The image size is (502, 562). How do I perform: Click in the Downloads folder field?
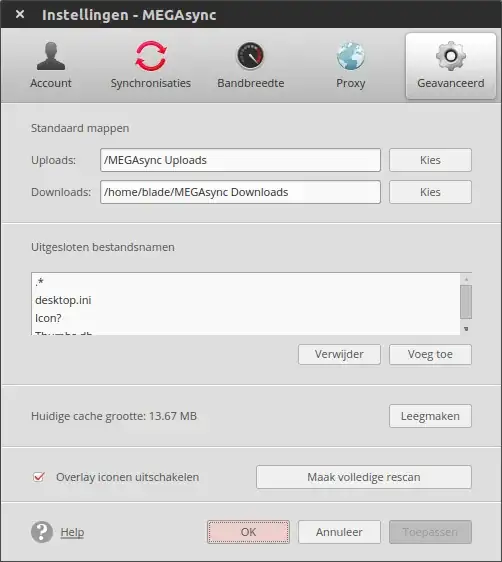tap(240, 192)
